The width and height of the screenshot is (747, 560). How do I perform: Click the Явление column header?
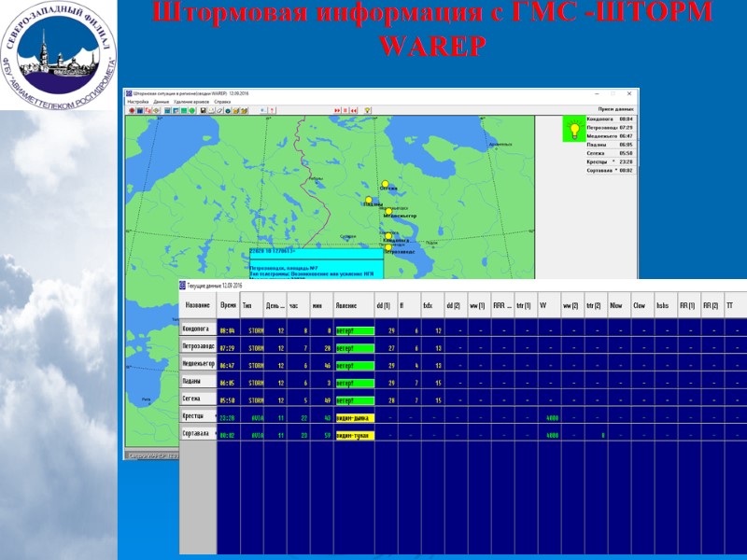(354, 305)
